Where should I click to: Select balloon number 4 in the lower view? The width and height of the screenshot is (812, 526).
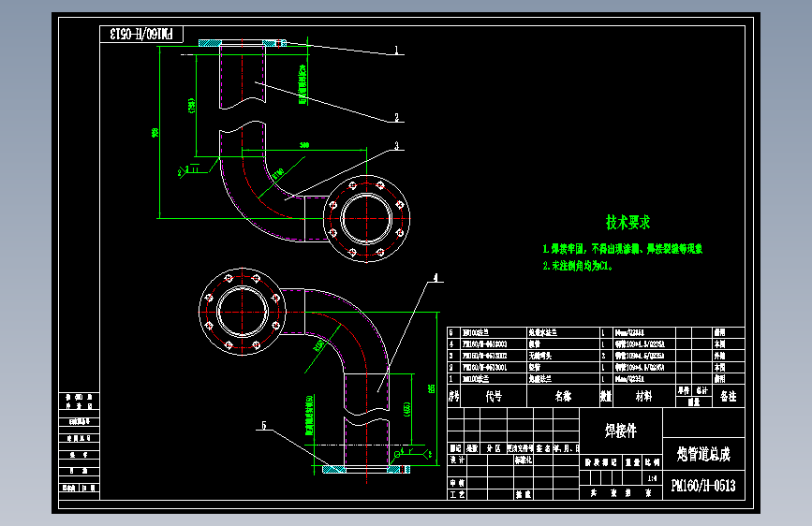coord(436,278)
